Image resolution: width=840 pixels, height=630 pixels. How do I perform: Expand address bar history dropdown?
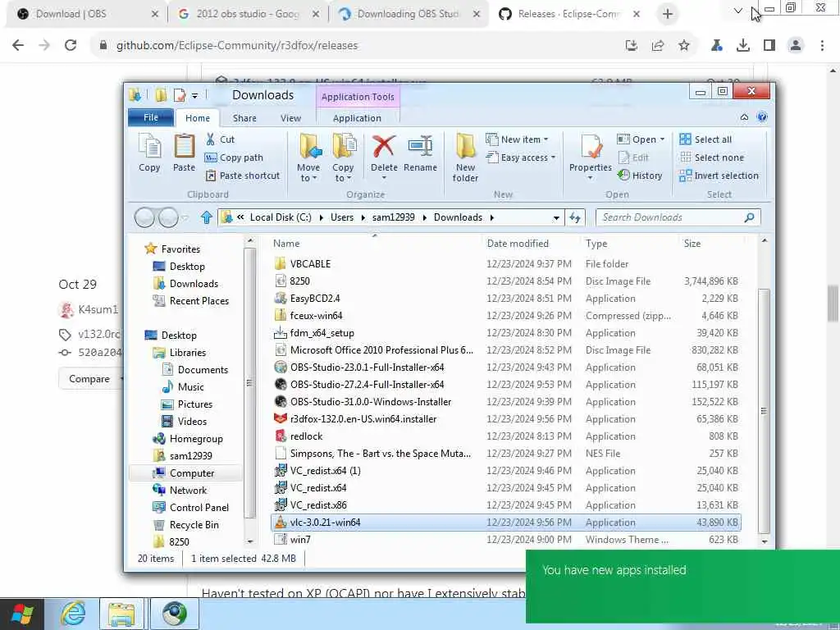pyautogui.click(x=556, y=217)
